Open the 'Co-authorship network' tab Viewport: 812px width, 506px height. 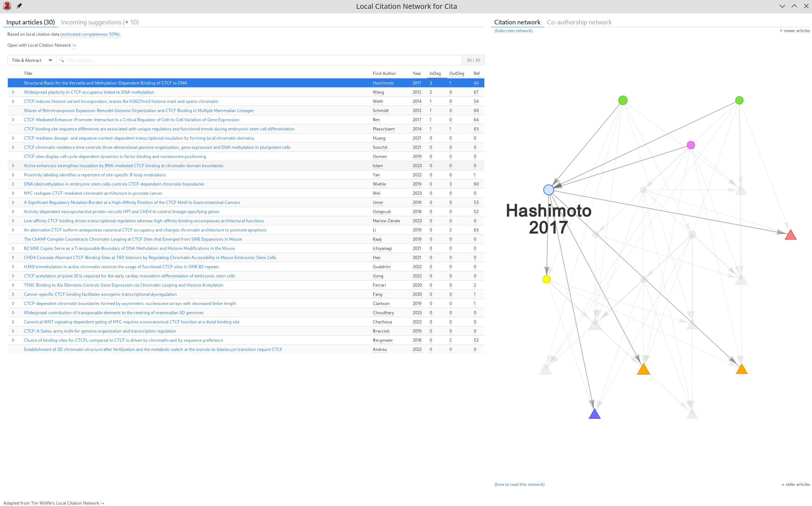click(x=579, y=22)
